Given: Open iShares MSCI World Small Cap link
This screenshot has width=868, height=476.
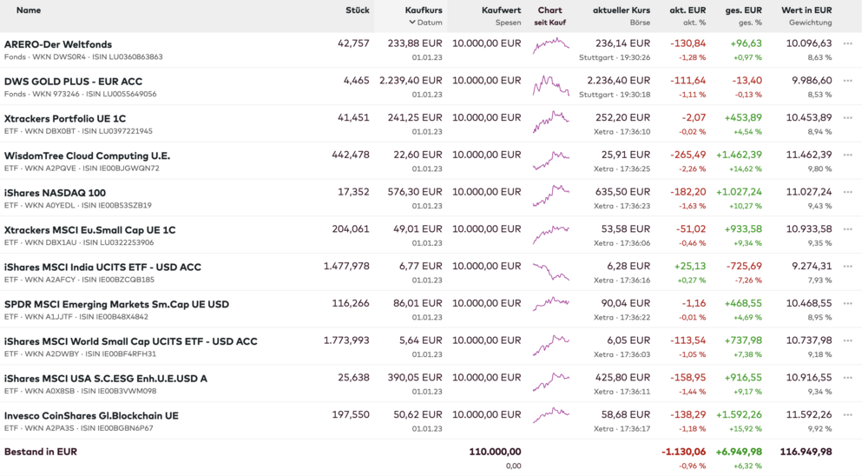Looking at the screenshot, I should (130, 341).
